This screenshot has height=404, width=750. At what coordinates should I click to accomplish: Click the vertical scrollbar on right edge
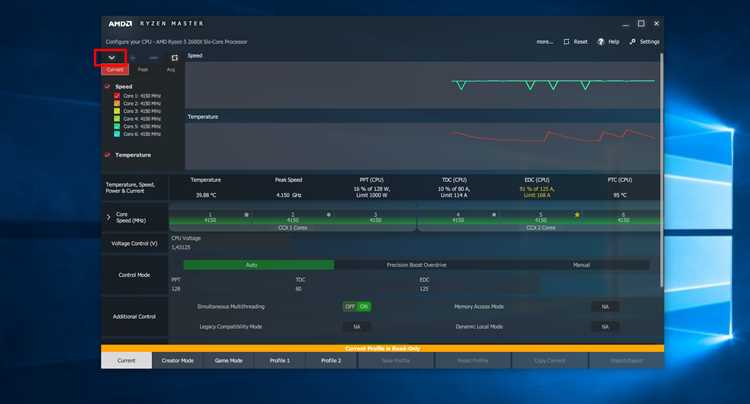[662, 170]
